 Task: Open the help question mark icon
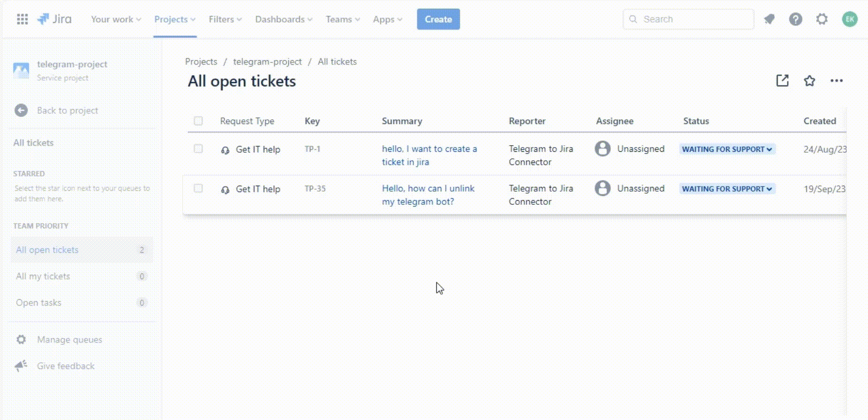pyautogui.click(x=795, y=19)
